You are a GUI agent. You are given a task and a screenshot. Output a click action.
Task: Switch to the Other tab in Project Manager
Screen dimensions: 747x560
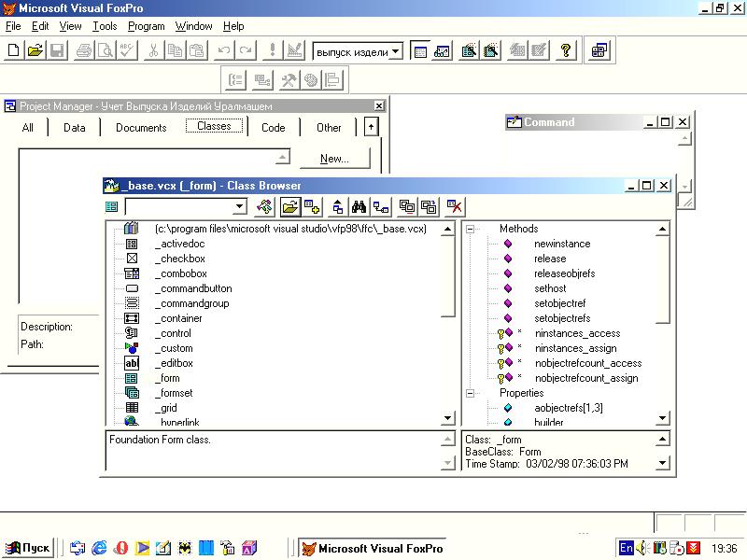[x=329, y=128]
